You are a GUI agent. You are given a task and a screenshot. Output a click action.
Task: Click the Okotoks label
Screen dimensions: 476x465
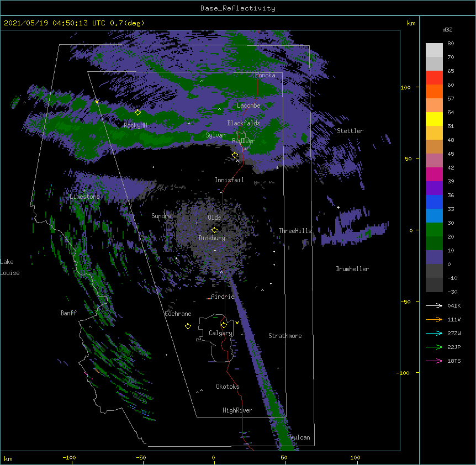point(228,387)
